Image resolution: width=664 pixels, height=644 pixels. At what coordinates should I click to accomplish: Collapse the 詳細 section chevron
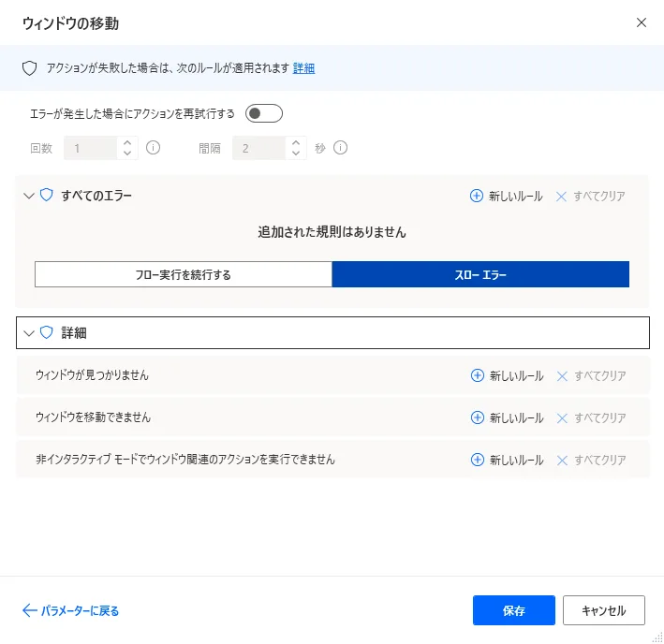point(28,332)
